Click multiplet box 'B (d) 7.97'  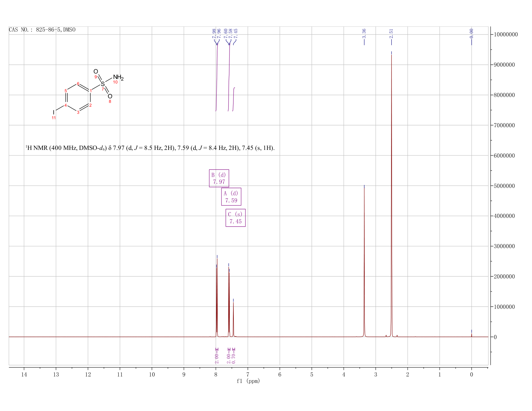point(219,178)
